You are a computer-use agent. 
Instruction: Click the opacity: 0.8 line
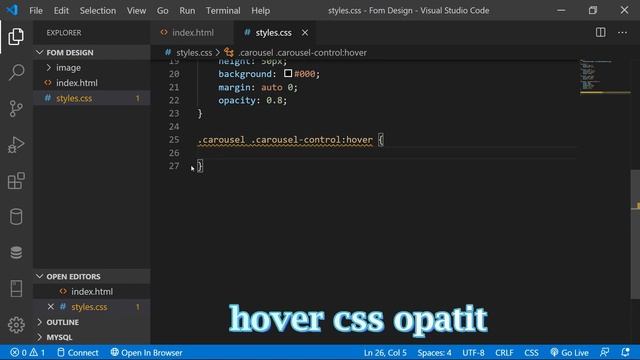point(252,100)
